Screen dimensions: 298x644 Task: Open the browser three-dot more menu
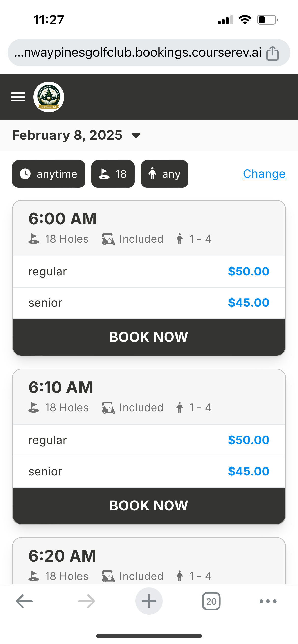tap(268, 601)
